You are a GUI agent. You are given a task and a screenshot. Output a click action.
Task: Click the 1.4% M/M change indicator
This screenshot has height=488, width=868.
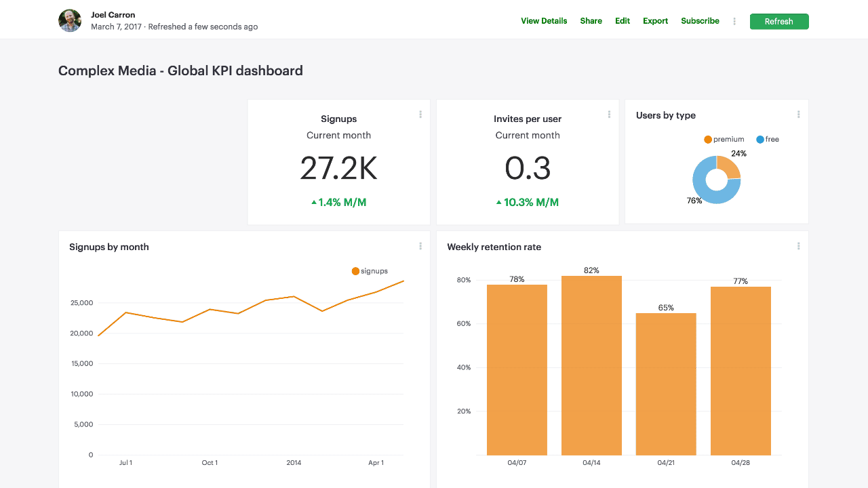coord(338,202)
